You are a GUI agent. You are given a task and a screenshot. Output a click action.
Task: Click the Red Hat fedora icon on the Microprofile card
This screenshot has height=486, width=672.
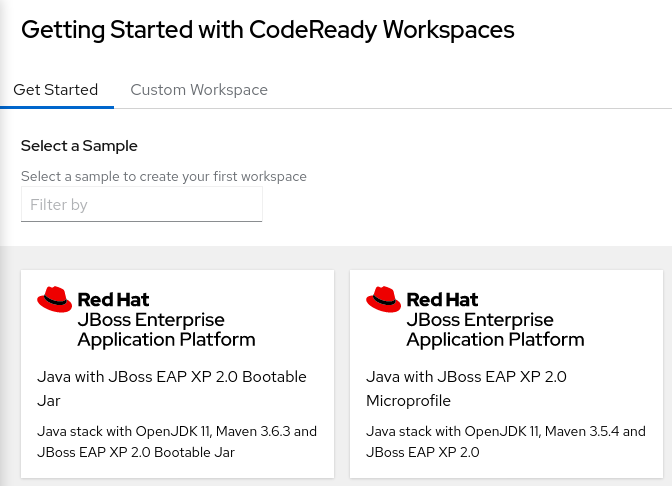[x=384, y=299]
